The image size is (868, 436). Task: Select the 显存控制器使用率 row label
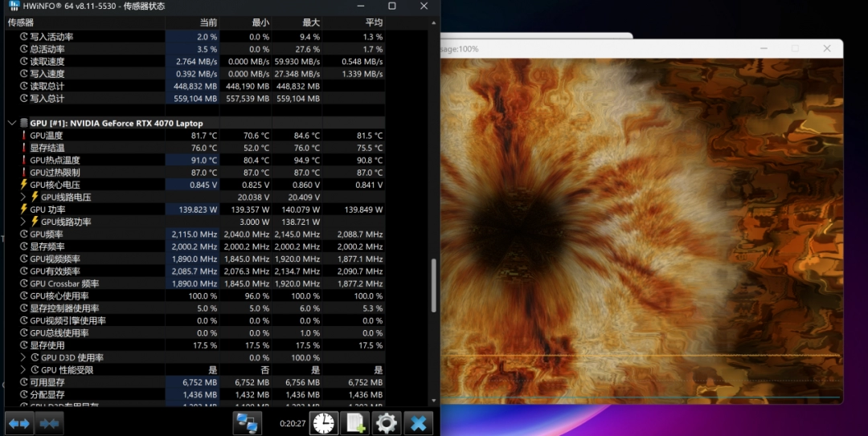[64, 308]
